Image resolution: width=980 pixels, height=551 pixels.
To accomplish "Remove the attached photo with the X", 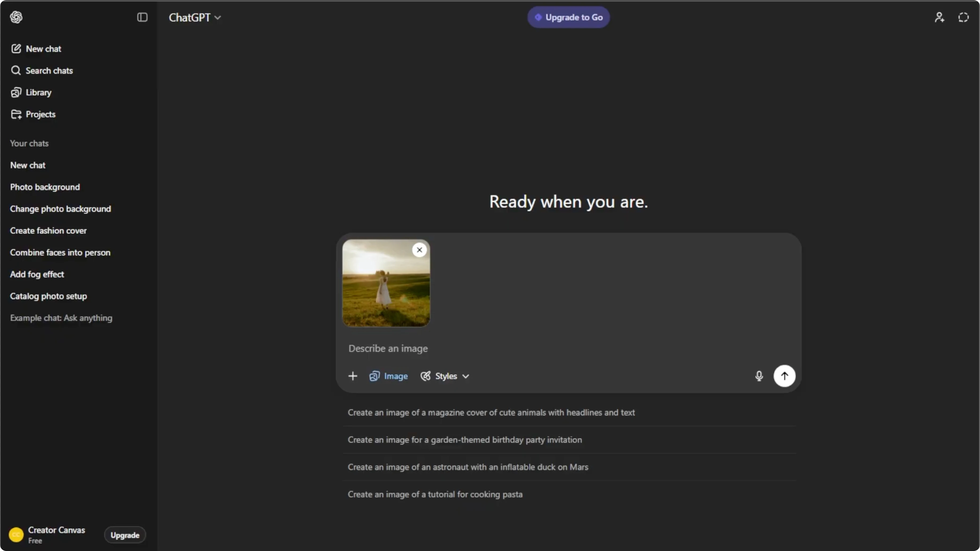I will point(419,250).
